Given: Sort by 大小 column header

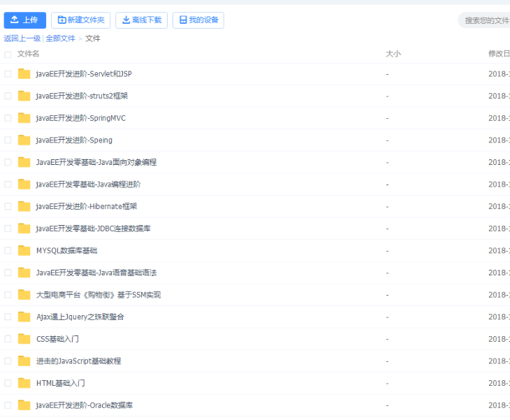Looking at the screenshot, I should pos(393,54).
